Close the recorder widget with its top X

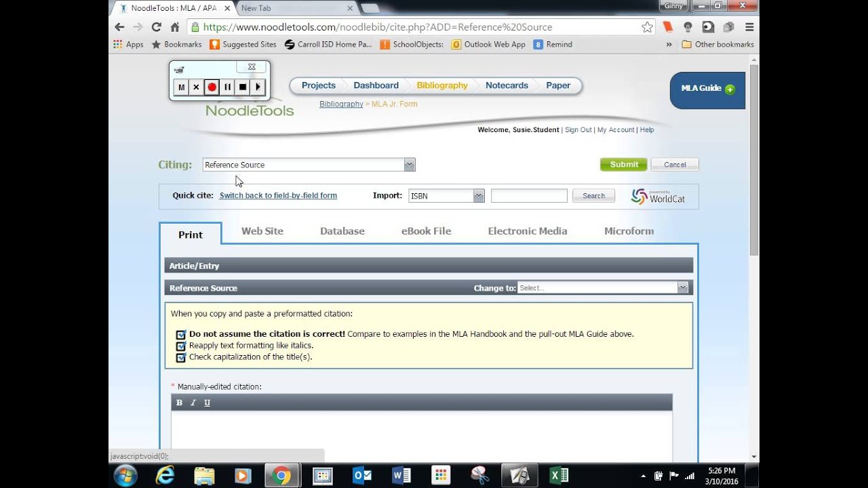click(251, 67)
